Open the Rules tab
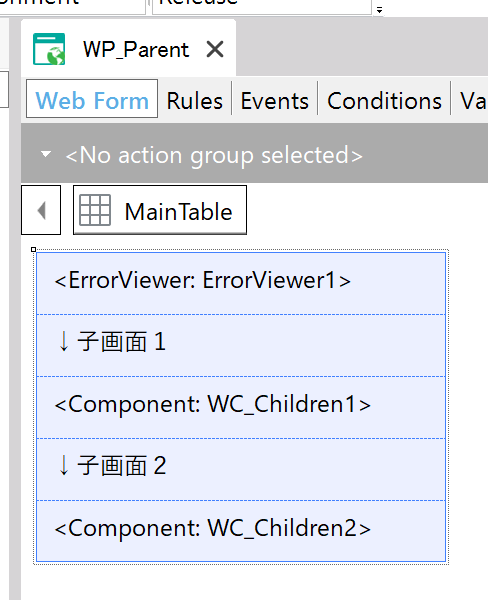The height and width of the screenshot is (600, 488). coord(194,101)
